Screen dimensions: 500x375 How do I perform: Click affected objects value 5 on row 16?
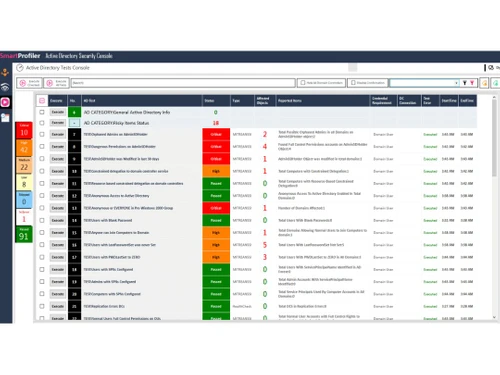265,245
